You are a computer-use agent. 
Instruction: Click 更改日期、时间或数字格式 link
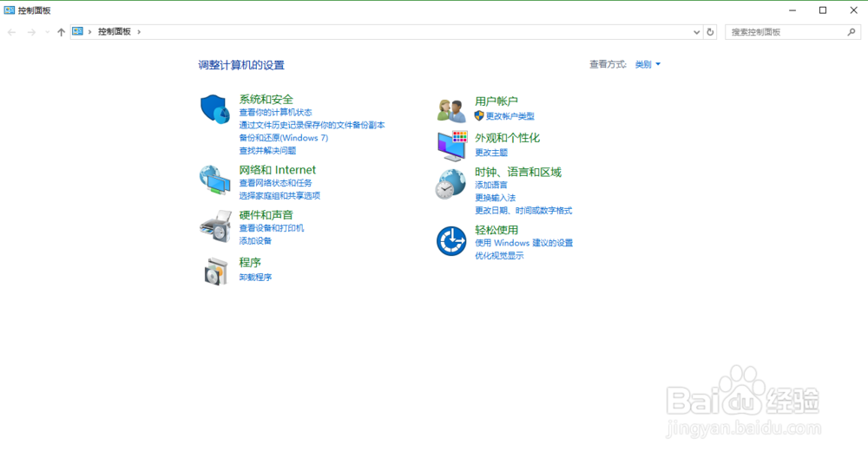pyautogui.click(x=523, y=210)
